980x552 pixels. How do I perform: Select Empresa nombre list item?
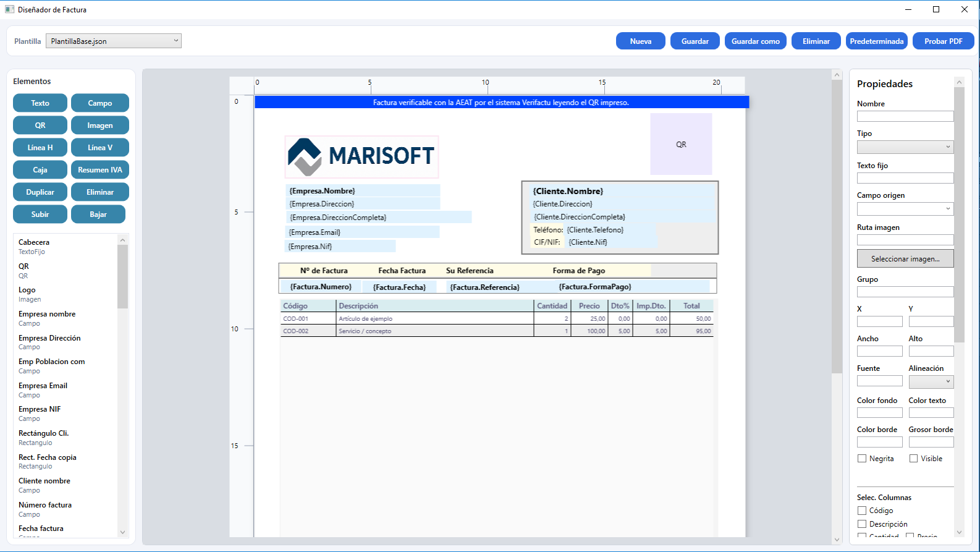pos(65,318)
